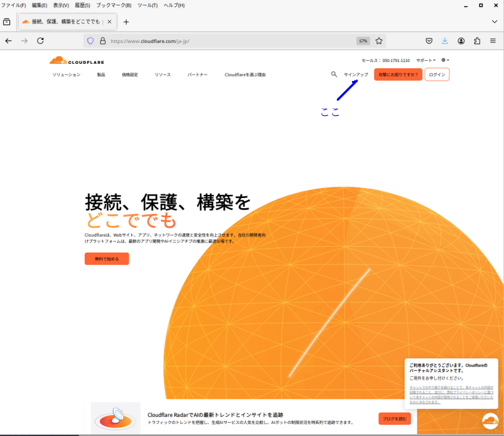Expand the サポート dropdown
Image resolution: width=504 pixels, height=436 pixels.
(x=426, y=60)
